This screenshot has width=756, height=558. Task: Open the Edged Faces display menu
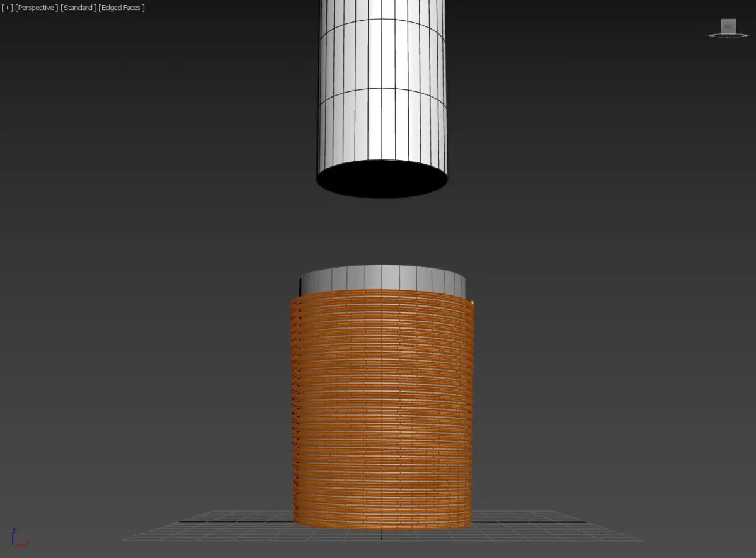pyautogui.click(x=122, y=8)
